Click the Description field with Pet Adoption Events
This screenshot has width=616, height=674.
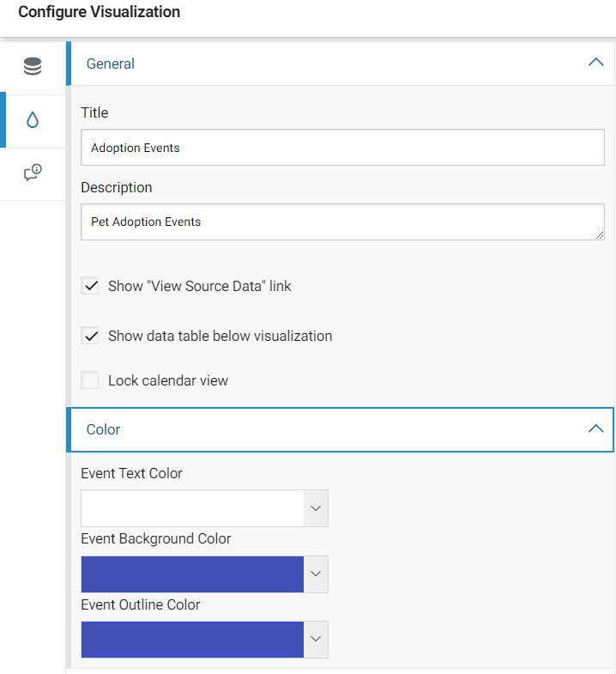tap(342, 222)
